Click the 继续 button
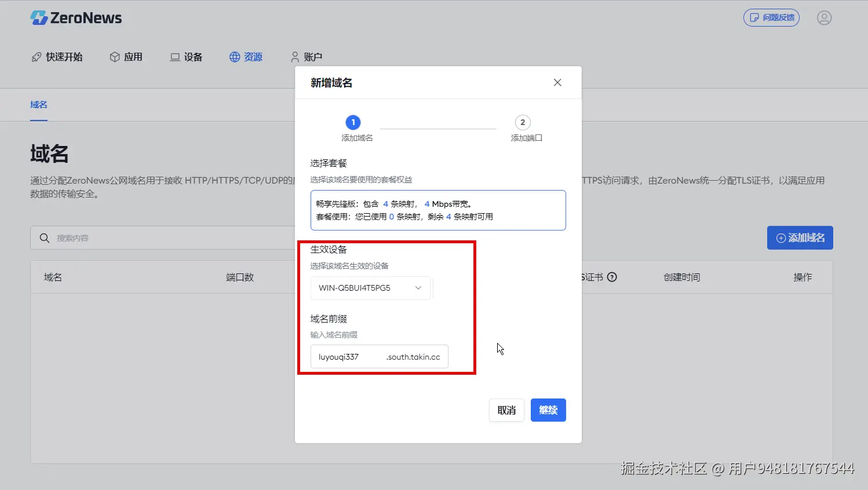The image size is (868, 490). (548, 410)
